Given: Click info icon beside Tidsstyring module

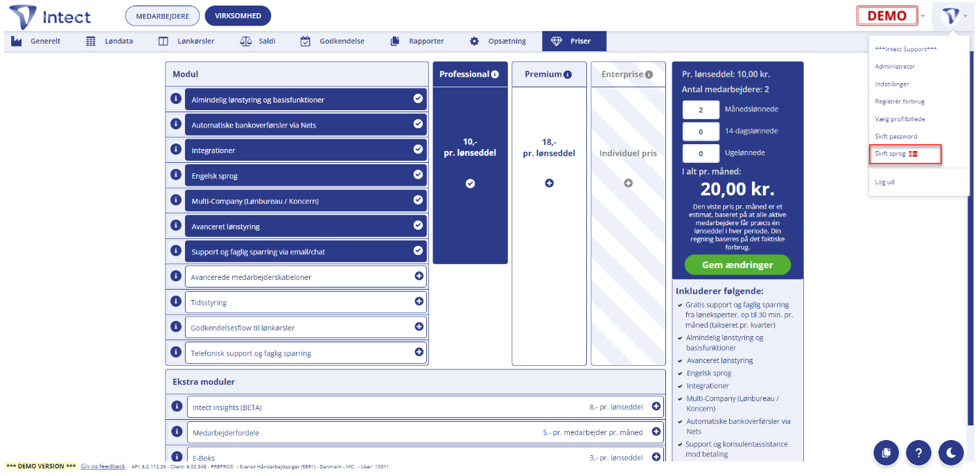Looking at the screenshot, I should click(x=176, y=301).
